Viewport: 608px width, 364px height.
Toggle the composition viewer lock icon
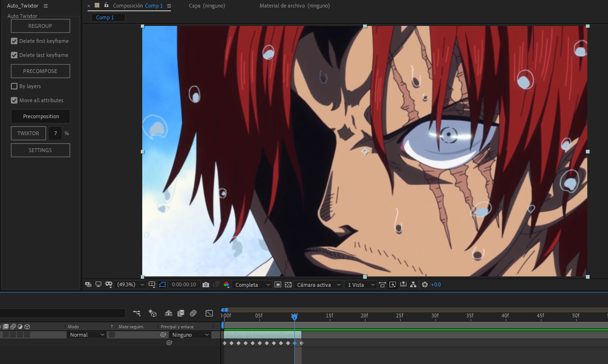pyautogui.click(x=106, y=5)
